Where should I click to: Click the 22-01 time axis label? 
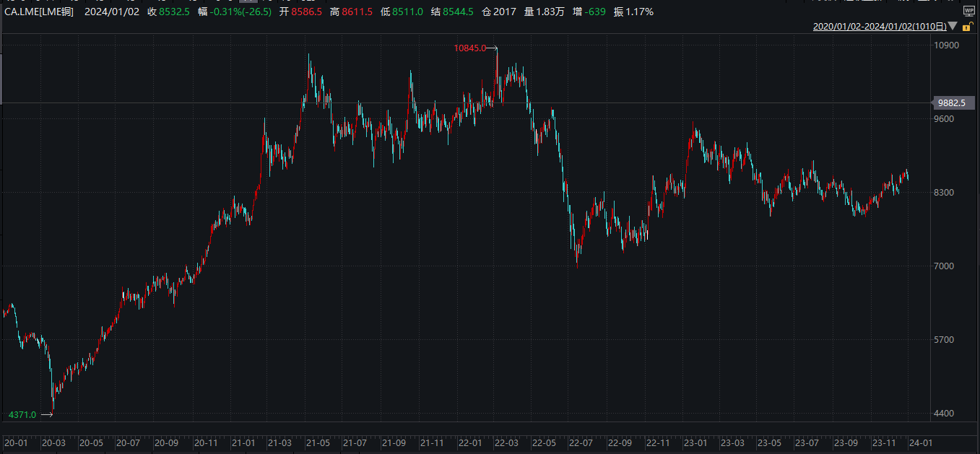[x=470, y=442]
